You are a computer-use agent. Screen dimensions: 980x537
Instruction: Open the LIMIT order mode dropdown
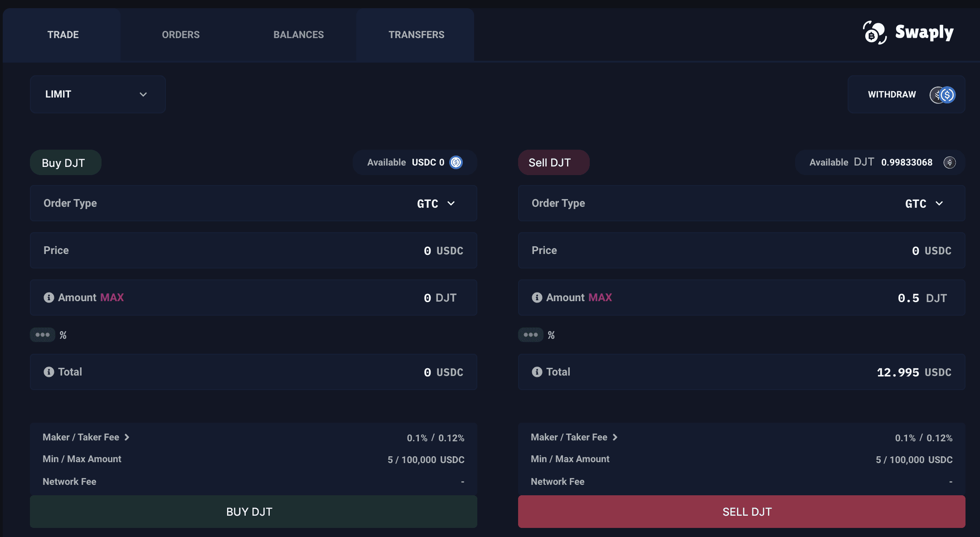pyautogui.click(x=97, y=94)
